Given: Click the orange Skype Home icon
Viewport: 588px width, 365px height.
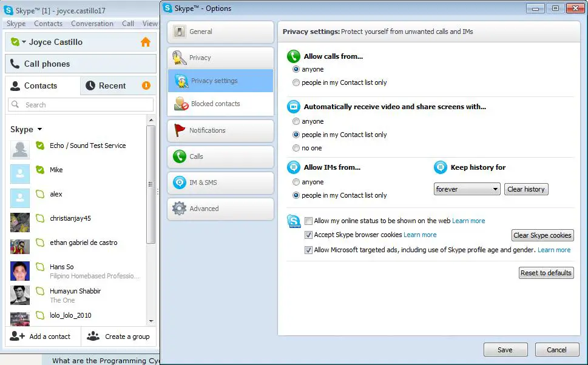Looking at the screenshot, I should 146,42.
